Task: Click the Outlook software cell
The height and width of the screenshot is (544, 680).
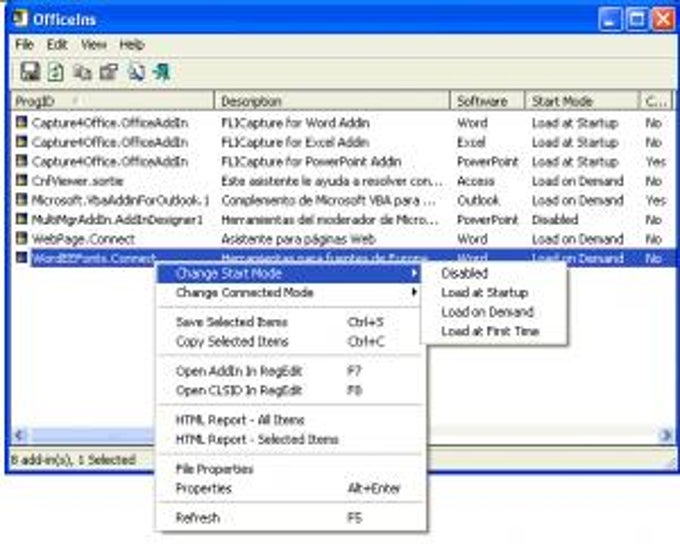Action: (478, 200)
